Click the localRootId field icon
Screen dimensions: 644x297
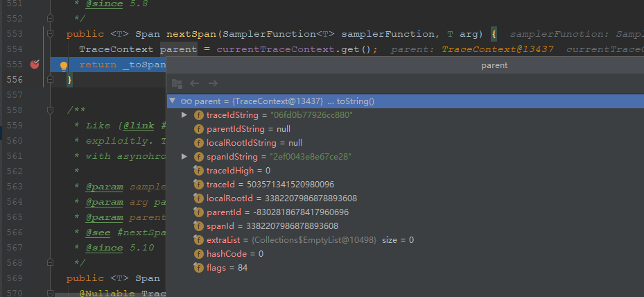pyautogui.click(x=199, y=198)
